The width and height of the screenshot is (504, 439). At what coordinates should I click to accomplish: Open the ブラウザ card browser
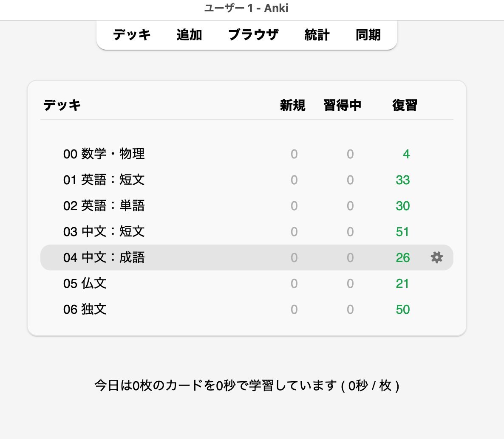point(253,35)
